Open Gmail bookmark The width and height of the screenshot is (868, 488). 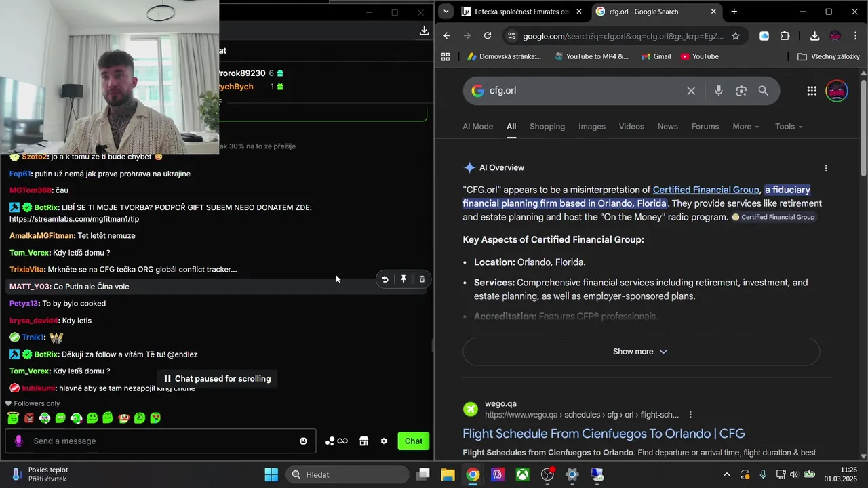click(656, 56)
